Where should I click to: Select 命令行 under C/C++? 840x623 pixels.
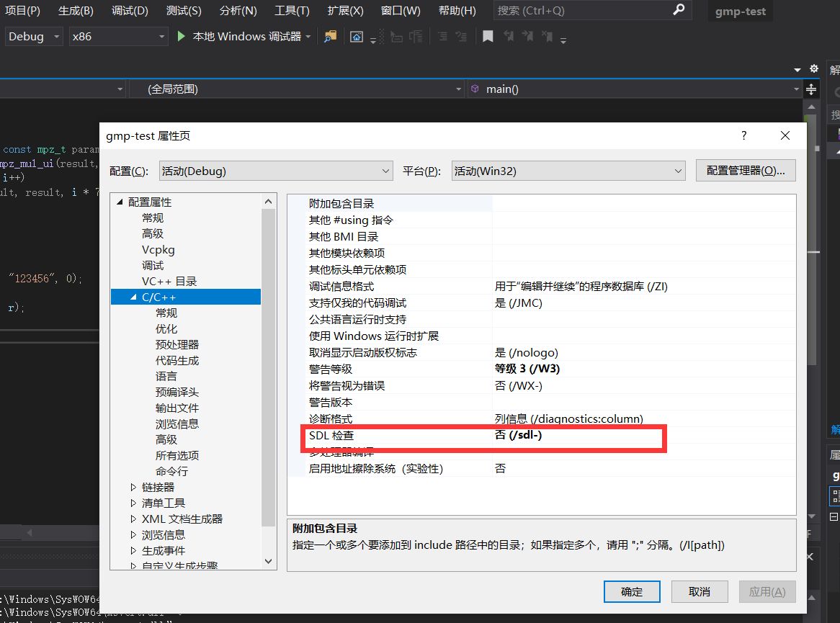[x=172, y=472]
